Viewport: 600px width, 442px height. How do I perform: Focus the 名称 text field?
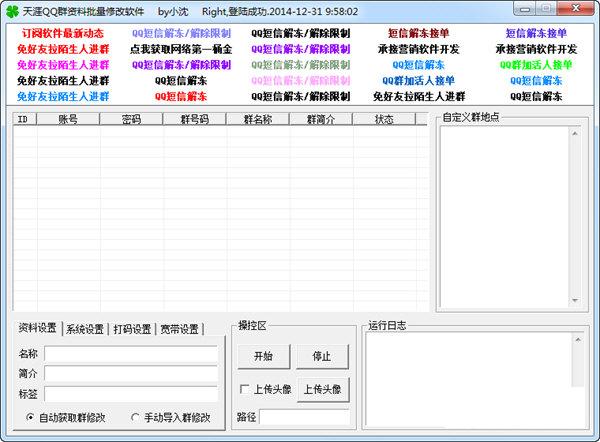pos(130,353)
